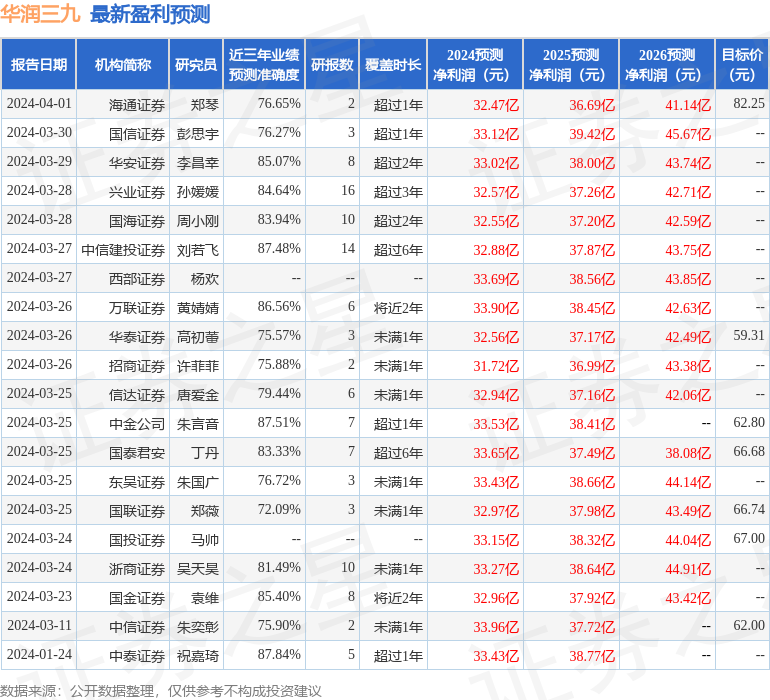Viewport: 770px width, 700px height.
Task: Click the 近三年业绩预测准确度 column header
Action: [264, 64]
